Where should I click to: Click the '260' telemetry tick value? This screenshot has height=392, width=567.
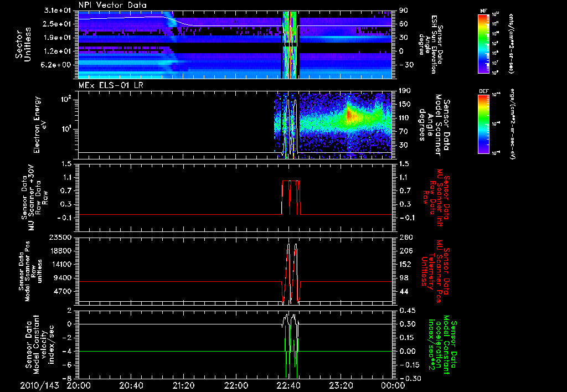[x=404, y=238]
